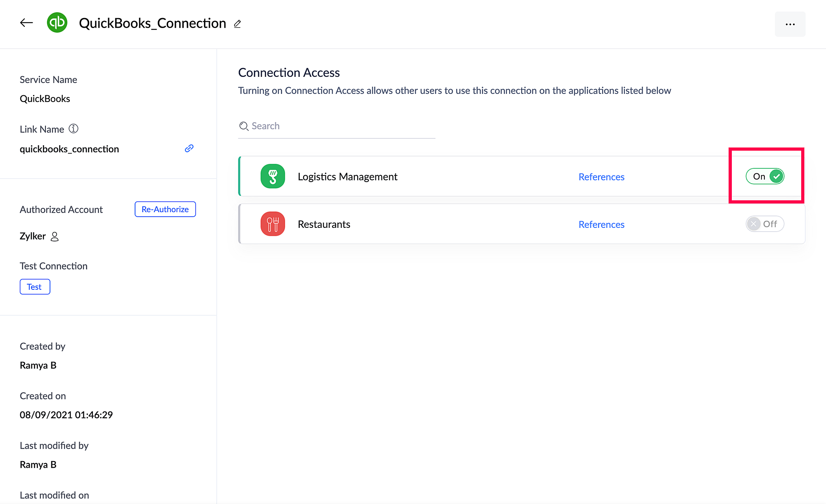826x504 pixels.
Task: Click the Link Name info icon
Action: point(74,129)
